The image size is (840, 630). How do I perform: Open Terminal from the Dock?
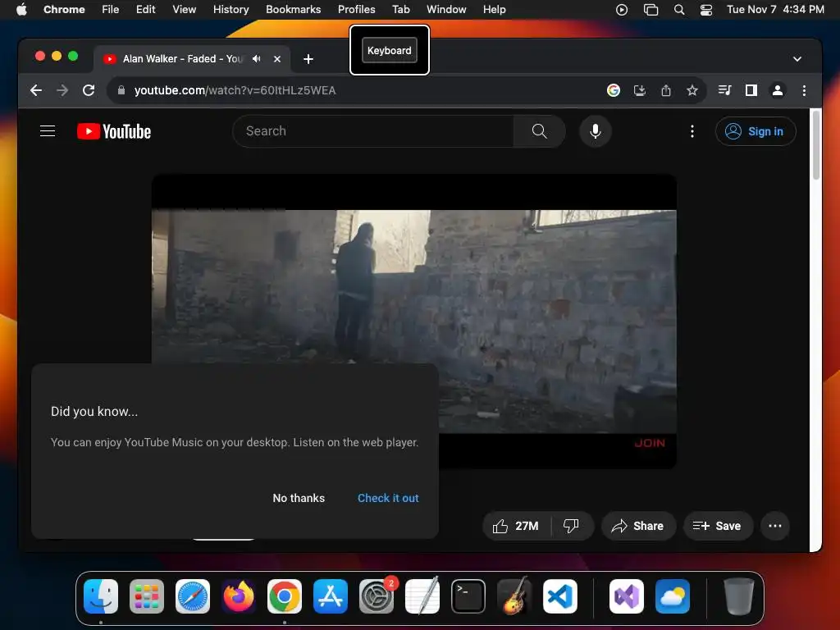[x=468, y=596]
